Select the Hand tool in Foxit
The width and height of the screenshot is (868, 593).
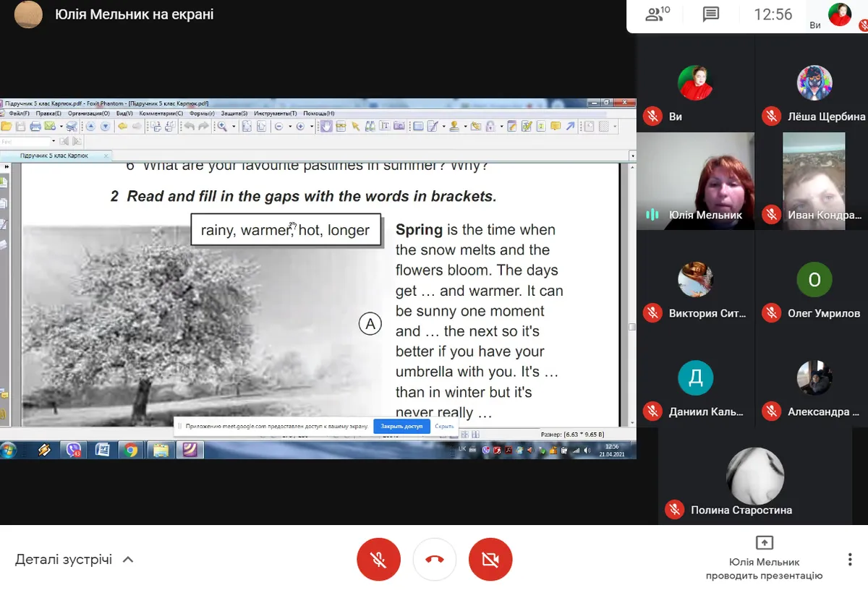[x=326, y=127]
